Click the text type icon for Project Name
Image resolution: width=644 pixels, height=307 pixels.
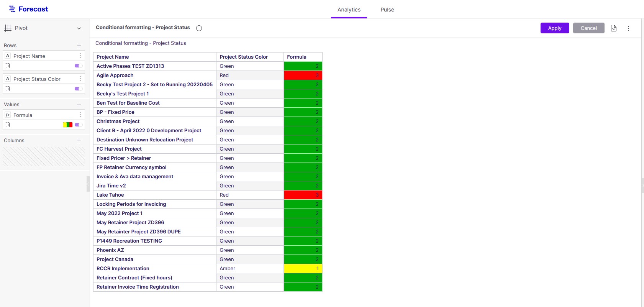[x=8, y=56]
